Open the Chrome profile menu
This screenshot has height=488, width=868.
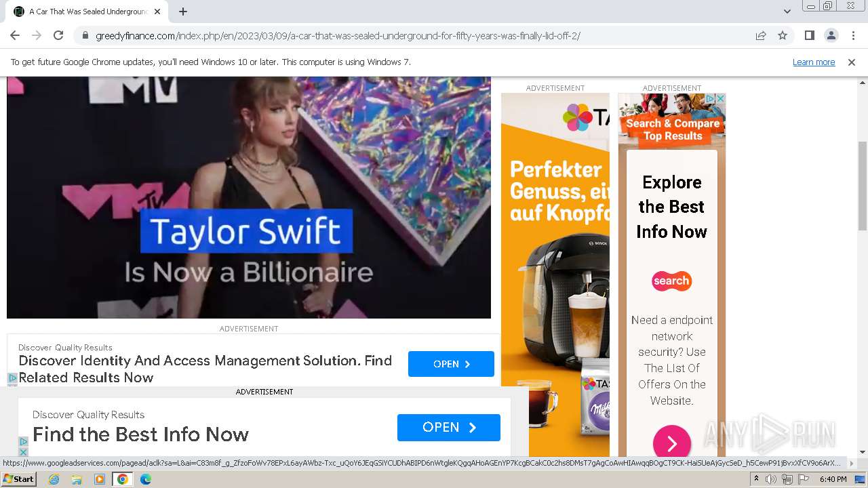(x=831, y=35)
